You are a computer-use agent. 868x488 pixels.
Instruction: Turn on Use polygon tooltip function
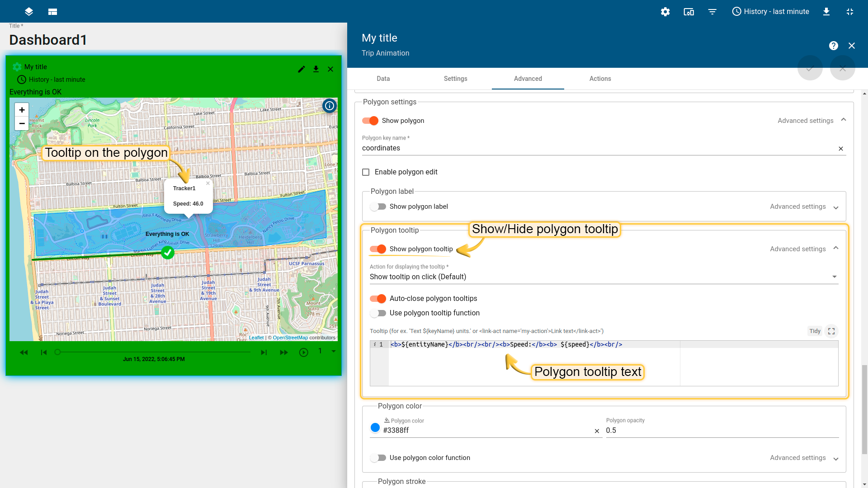(x=378, y=313)
